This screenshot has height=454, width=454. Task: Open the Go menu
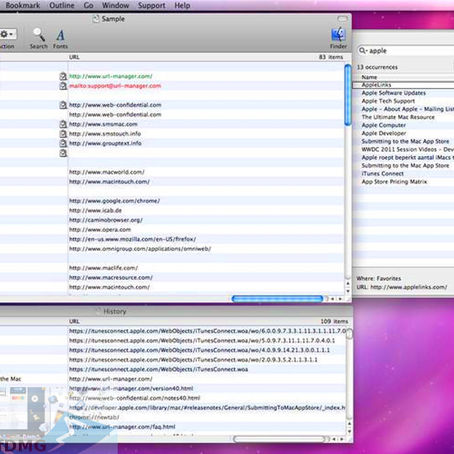[88, 5]
